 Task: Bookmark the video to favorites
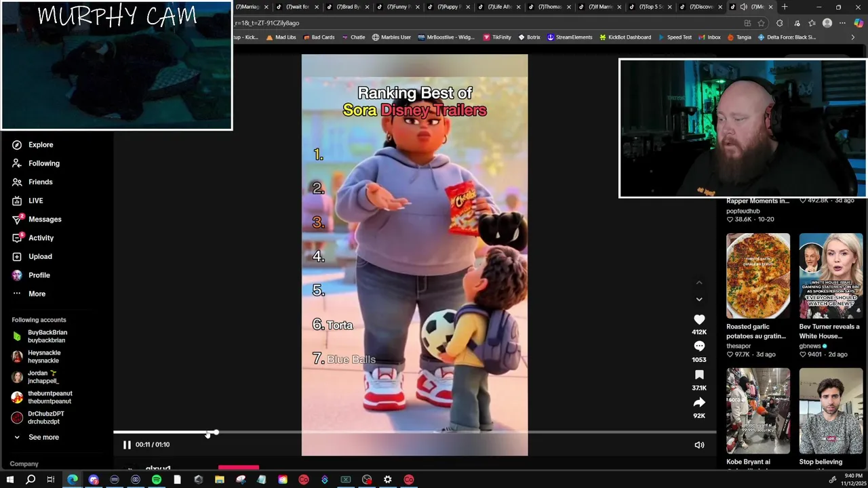point(699,375)
